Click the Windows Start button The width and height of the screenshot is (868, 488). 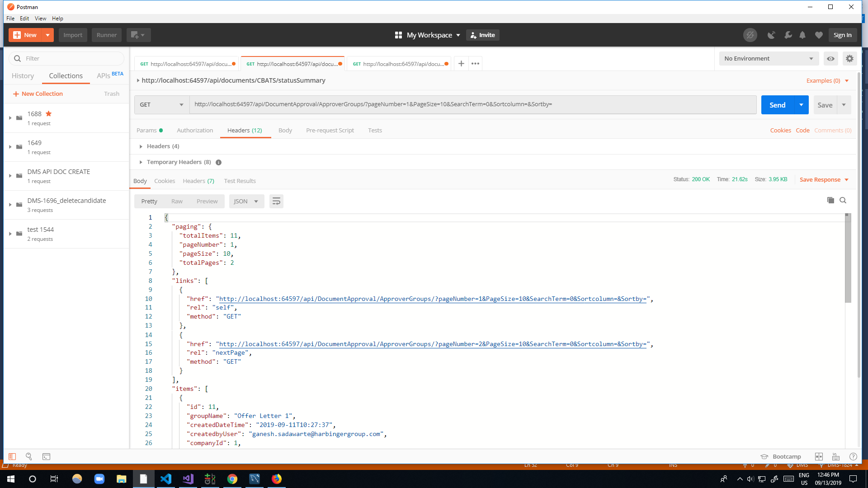(x=11, y=479)
